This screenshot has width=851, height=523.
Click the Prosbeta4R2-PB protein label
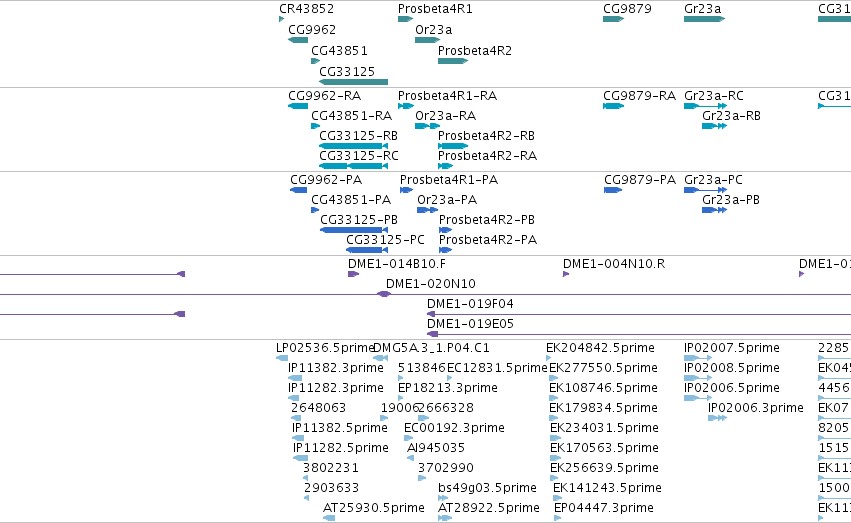pos(487,220)
